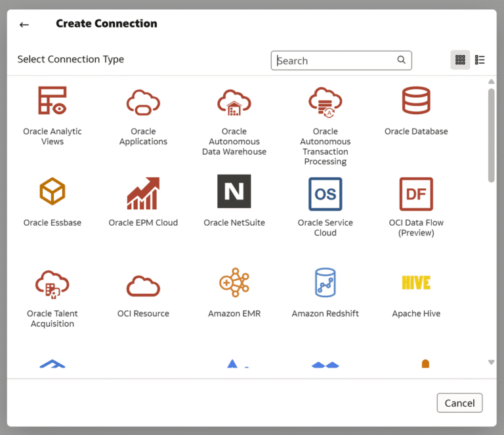Click the 'Oracle Database' label

pos(416,131)
